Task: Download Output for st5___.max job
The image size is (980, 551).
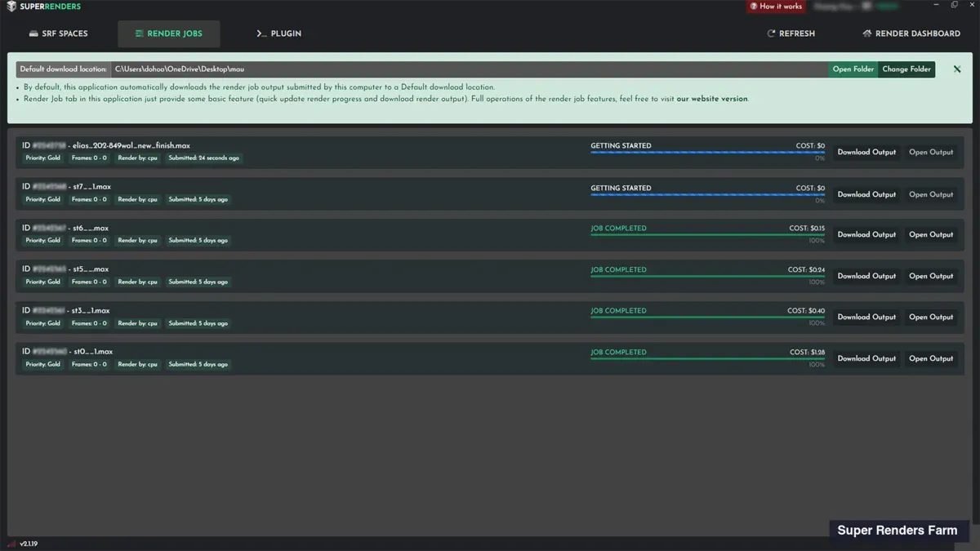Action: (866, 276)
